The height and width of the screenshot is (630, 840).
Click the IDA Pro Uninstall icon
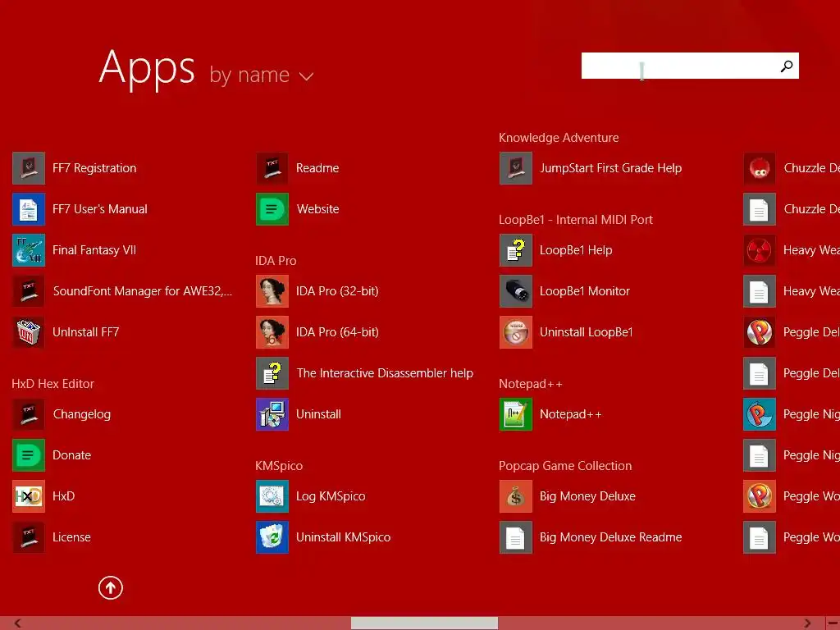click(x=272, y=414)
